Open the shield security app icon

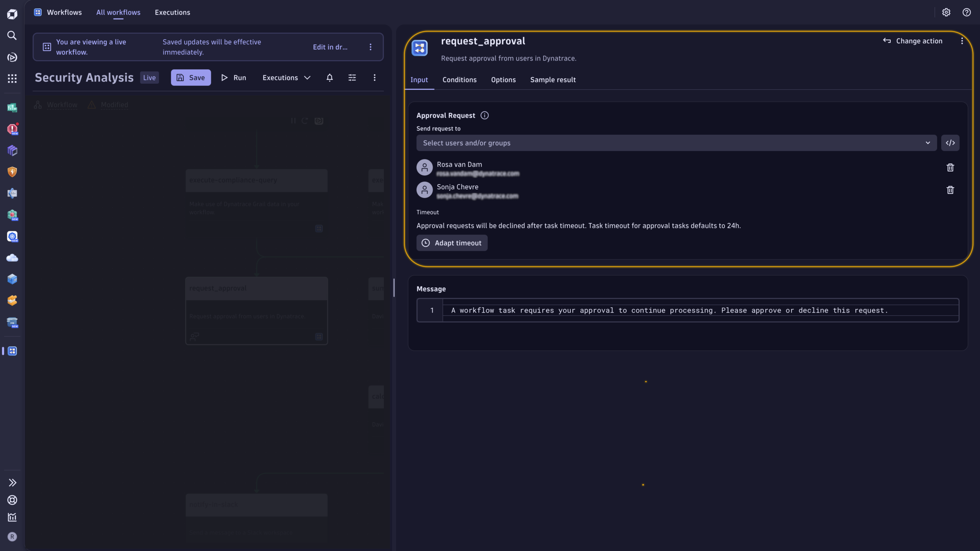(12, 172)
